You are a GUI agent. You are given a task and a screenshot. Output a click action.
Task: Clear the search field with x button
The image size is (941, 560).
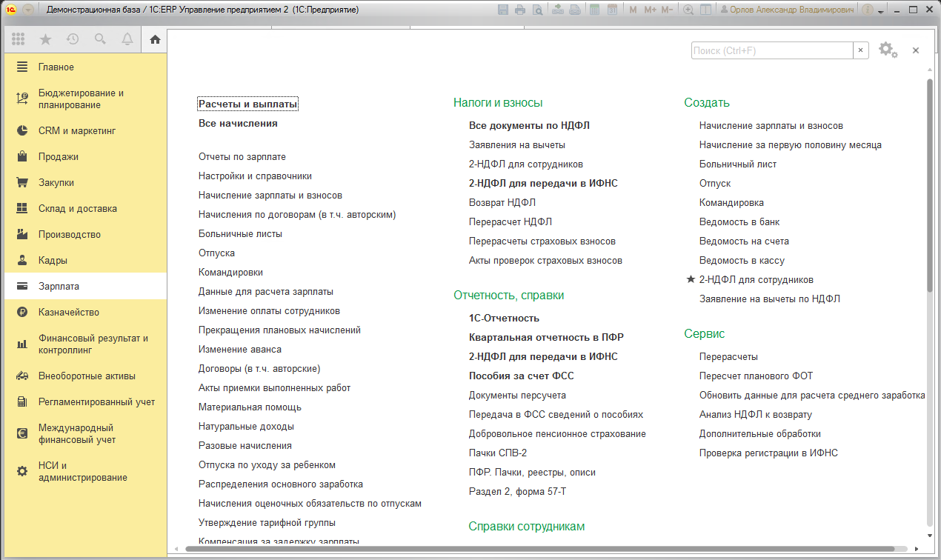860,50
